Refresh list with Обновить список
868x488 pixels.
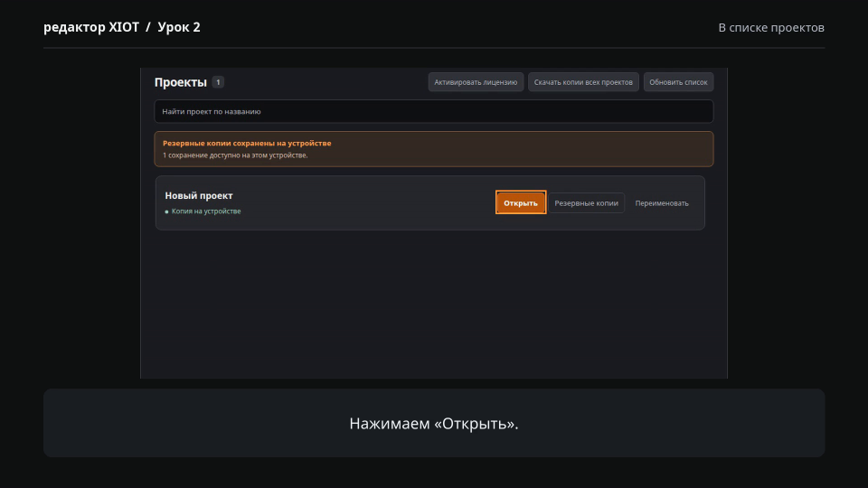(x=678, y=82)
